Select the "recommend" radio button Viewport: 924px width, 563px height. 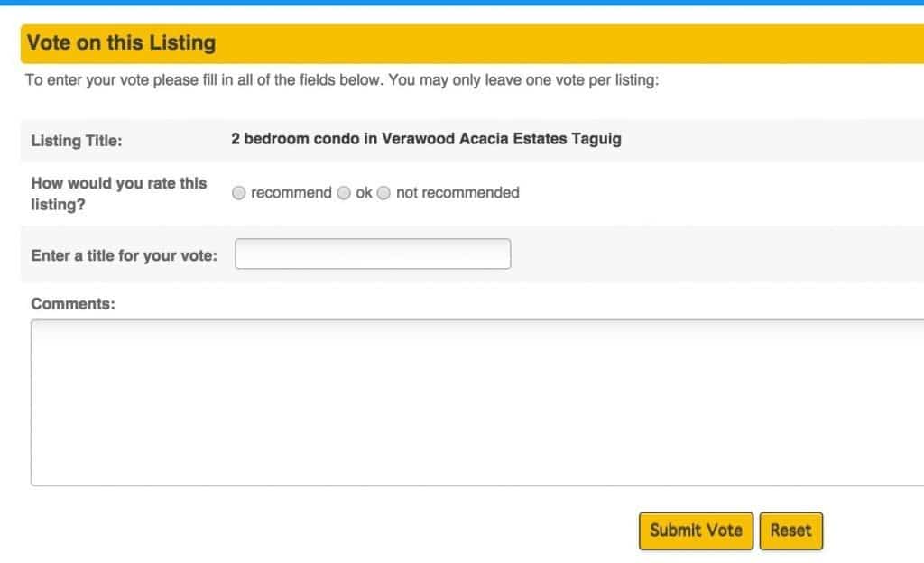239,192
